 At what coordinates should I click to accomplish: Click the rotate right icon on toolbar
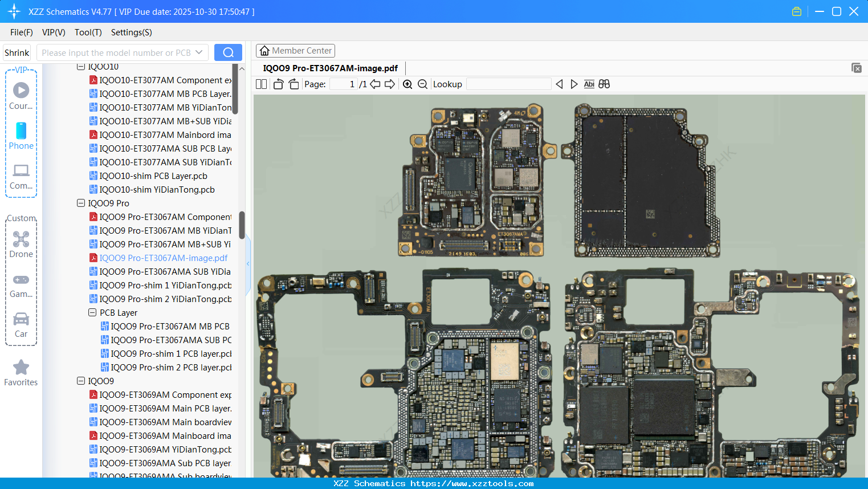coord(294,84)
